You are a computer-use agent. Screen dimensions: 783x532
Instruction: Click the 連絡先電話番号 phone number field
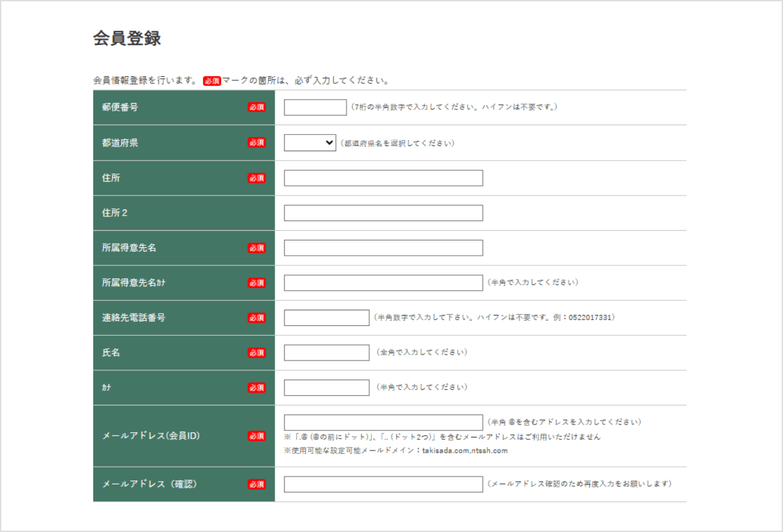click(x=326, y=317)
